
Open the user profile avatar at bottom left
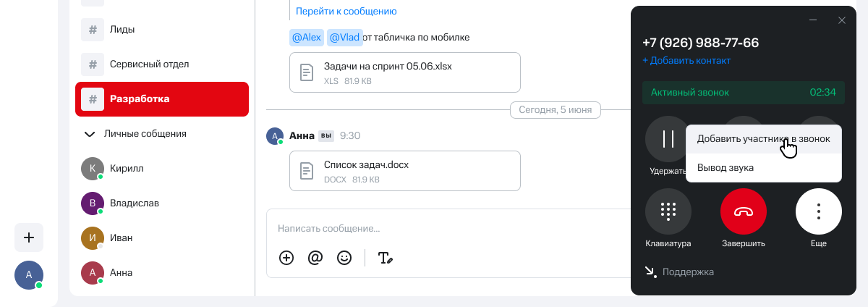[29, 275]
